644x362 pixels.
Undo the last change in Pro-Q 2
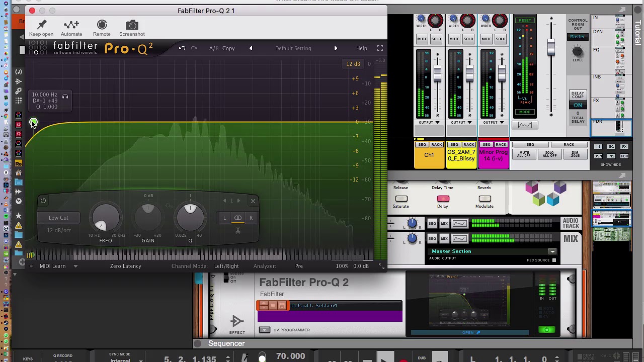click(x=182, y=48)
